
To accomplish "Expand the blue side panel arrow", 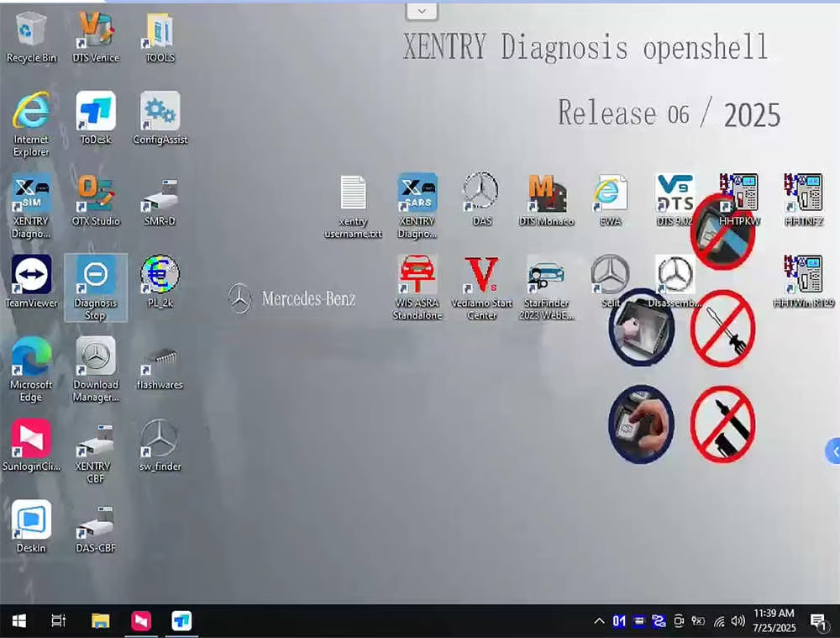I will (x=833, y=451).
